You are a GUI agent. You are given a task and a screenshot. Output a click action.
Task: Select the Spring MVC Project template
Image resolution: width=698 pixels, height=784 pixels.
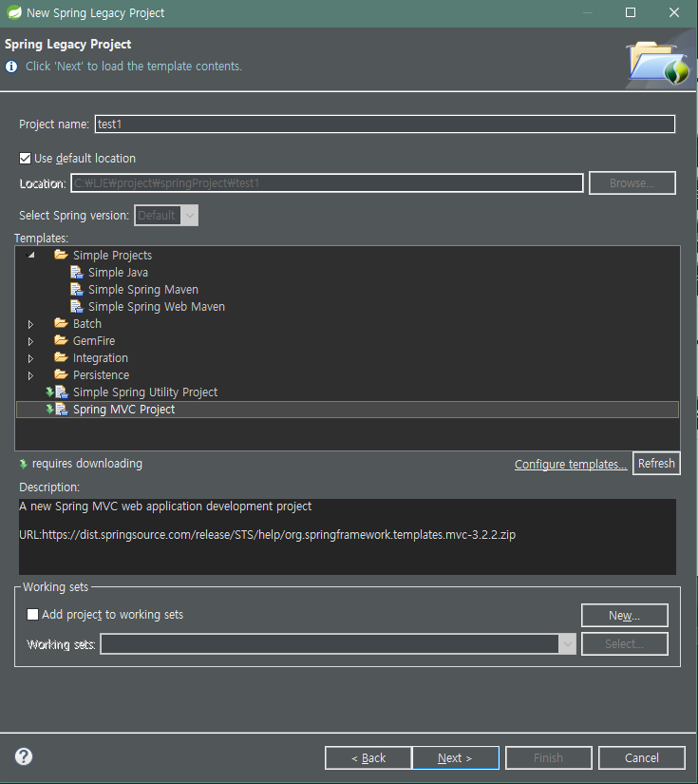(123, 410)
